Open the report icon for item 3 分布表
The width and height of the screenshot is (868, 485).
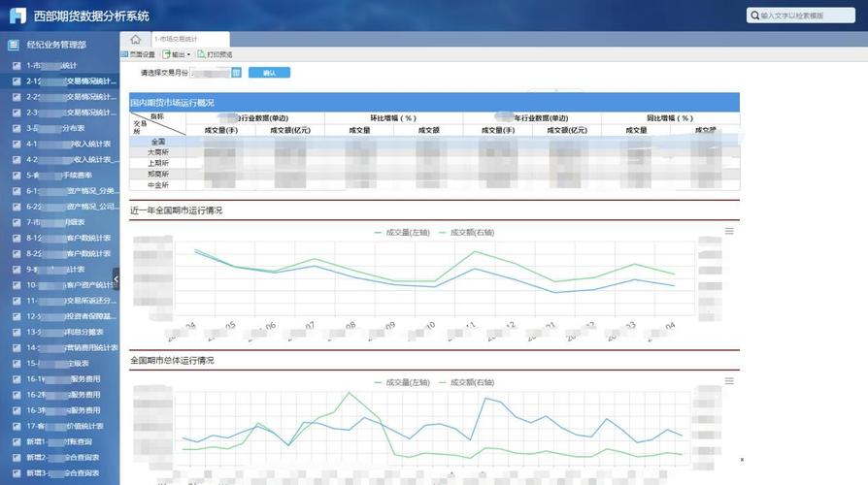(x=17, y=128)
